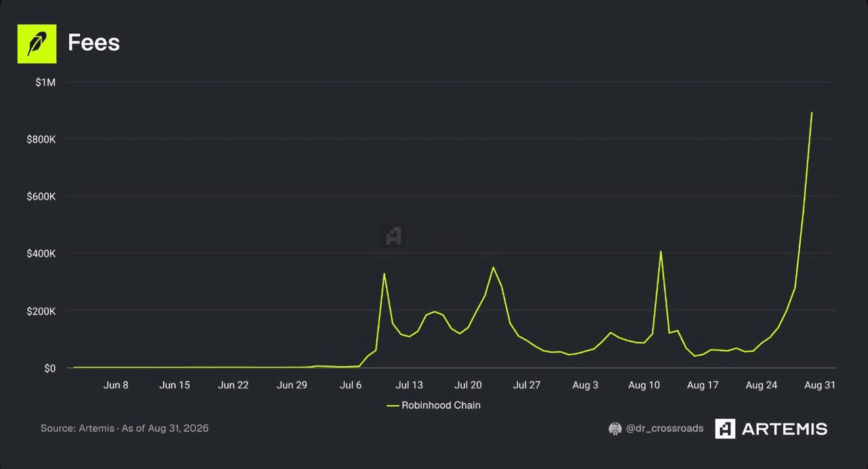Click the Jul 27 x-axis label
The height and width of the screenshot is (469, 868).
(x=527, y=385)
